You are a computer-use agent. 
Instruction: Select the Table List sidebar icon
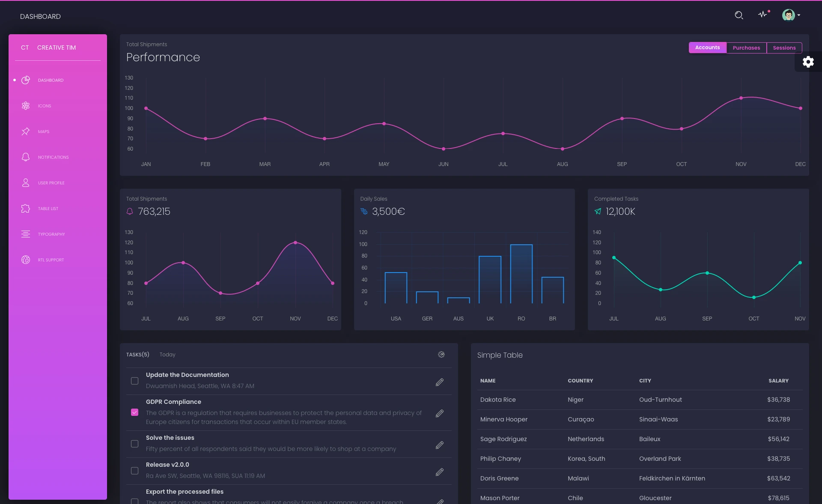click(x=26, y=208)
